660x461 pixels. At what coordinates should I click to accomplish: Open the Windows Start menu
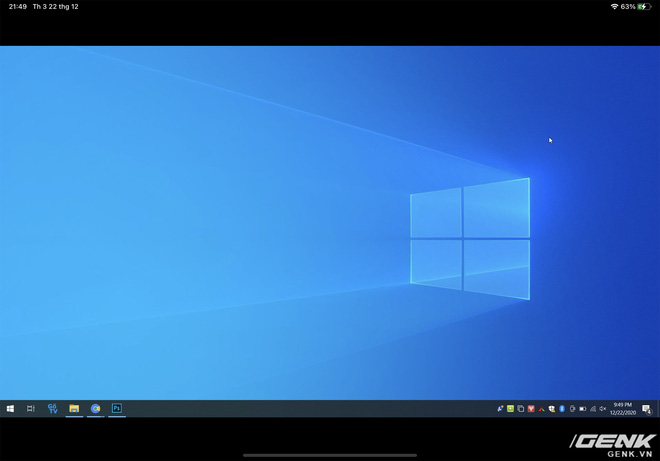pyautogui.click(x=10, y=408)
